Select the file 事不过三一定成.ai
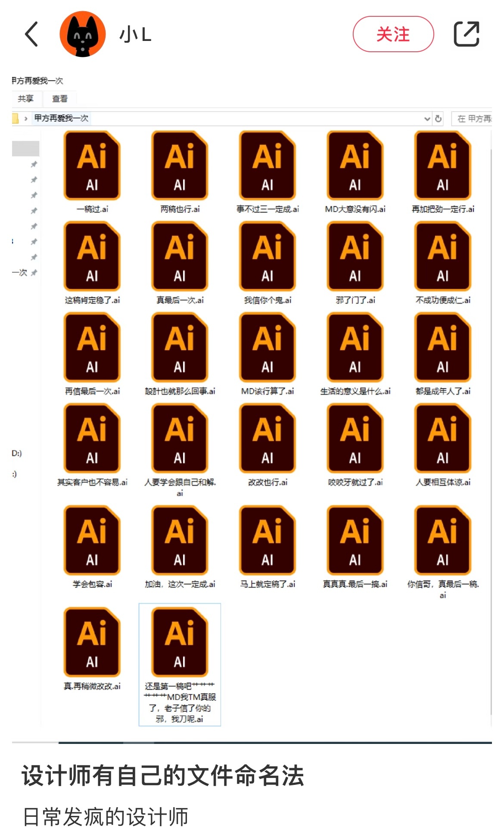 (268, 172)
